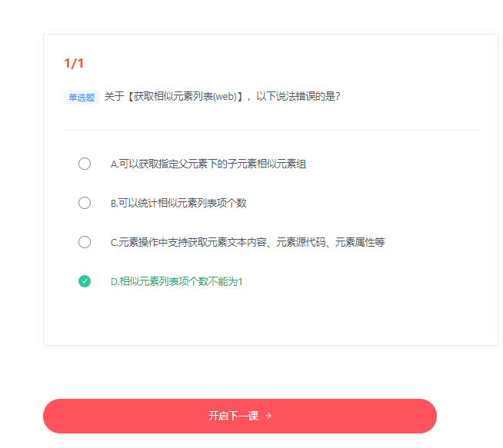Click empty card space below option D
503x448 pixels.
(x=271, y=319)
